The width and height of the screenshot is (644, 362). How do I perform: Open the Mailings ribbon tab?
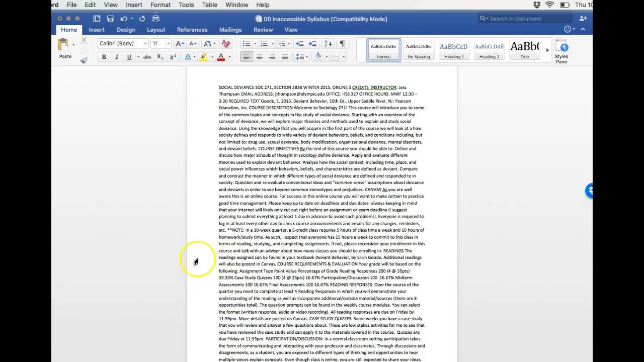pyautogui.click(x=230, y=30)
